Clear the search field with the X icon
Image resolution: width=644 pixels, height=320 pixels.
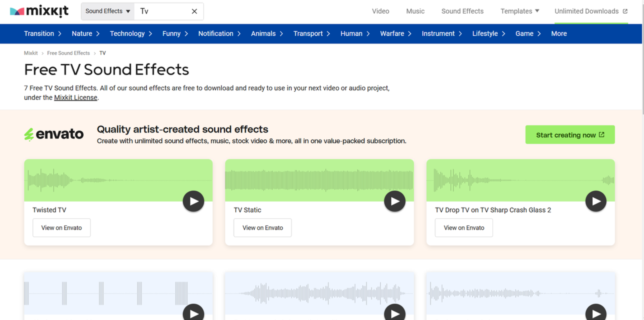194,11
